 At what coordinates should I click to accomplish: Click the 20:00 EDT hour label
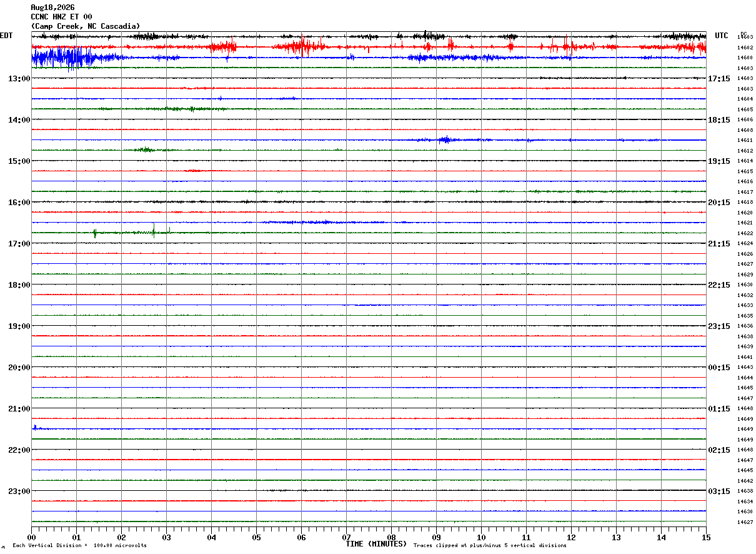point(19,367)
